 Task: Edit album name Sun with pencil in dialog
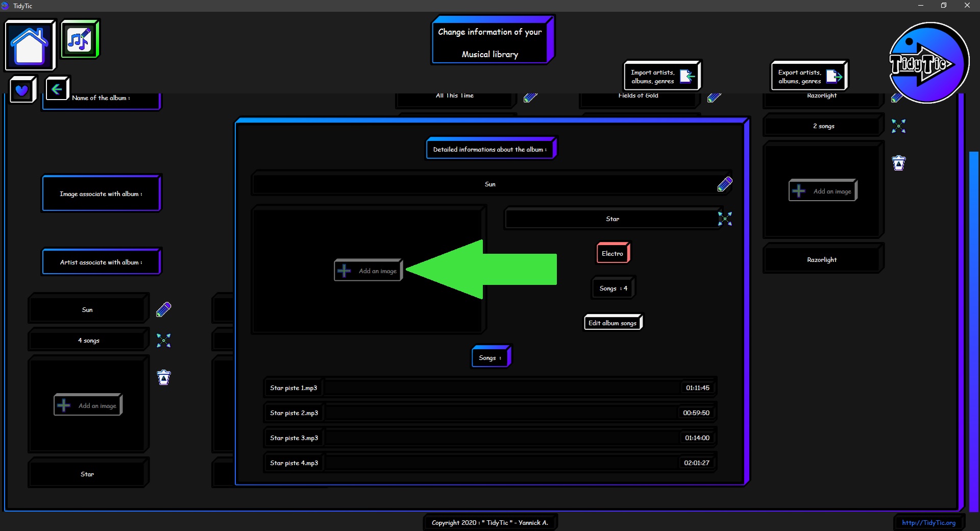coord(725,184)
